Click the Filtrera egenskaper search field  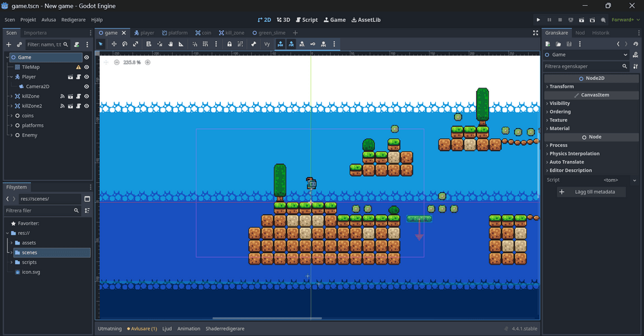(x=582, y=66)
